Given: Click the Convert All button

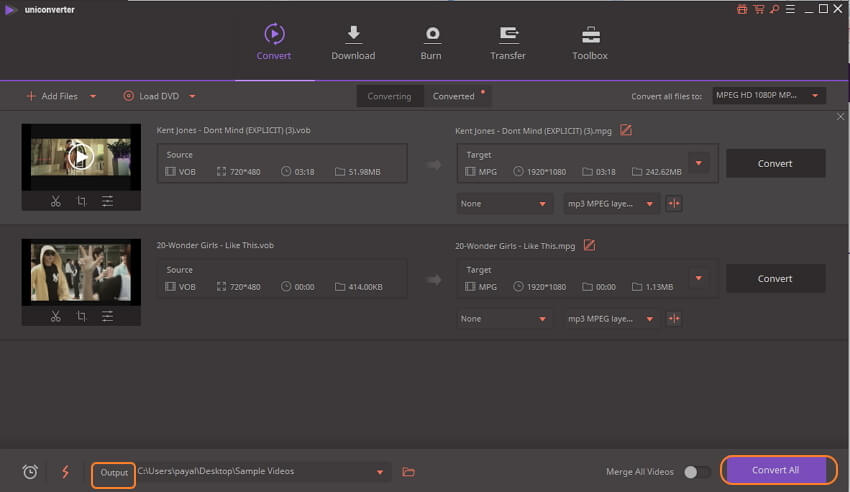Looking at the screenshot, I should click(776, 470).
